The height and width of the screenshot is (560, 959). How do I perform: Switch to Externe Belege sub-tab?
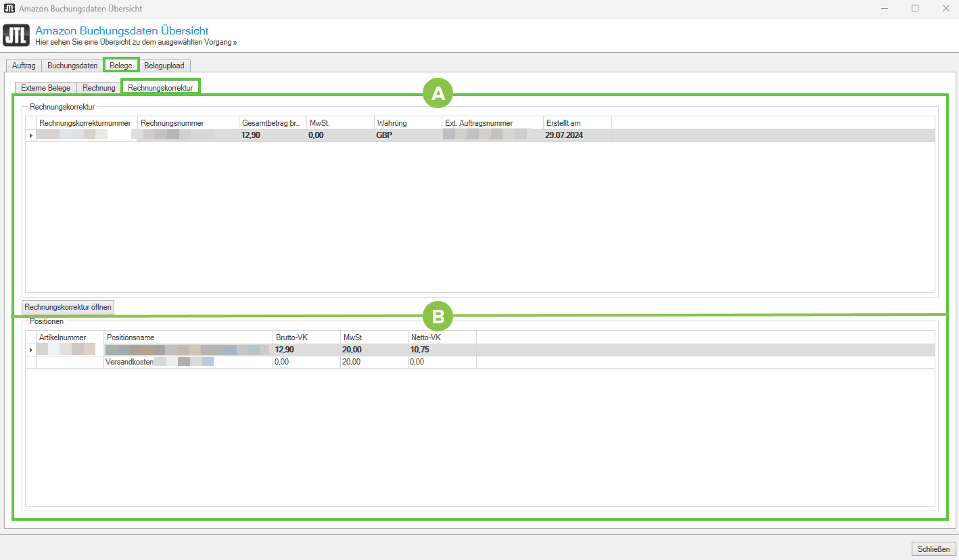[45, 88]
